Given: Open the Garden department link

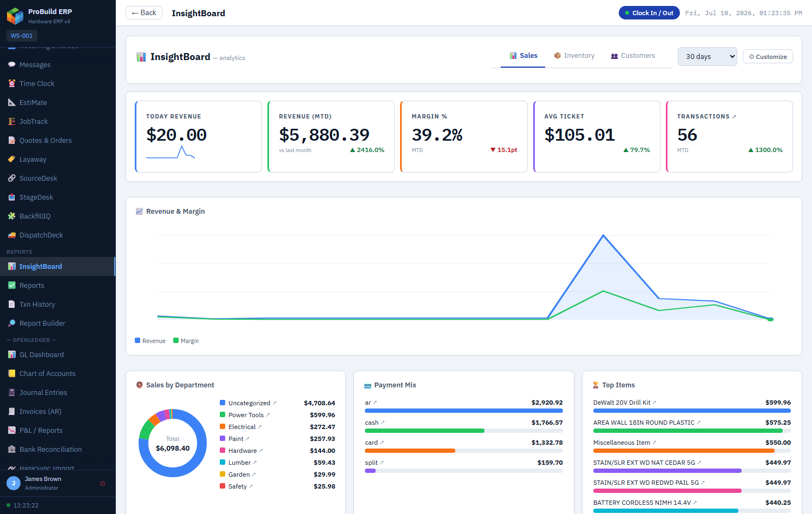Looking at the screenshot, I should click(x=242, y=475).
